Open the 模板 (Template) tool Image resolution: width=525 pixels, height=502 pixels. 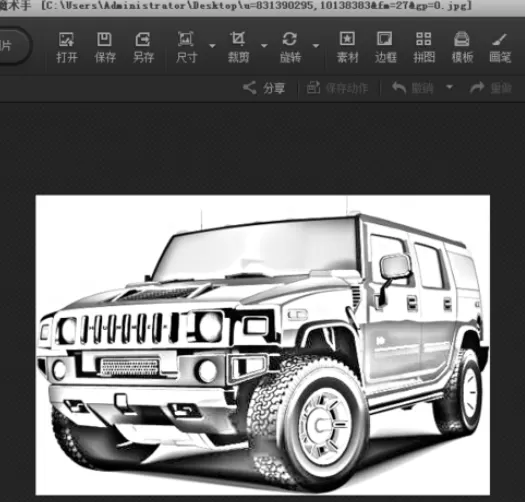(462, 48)
